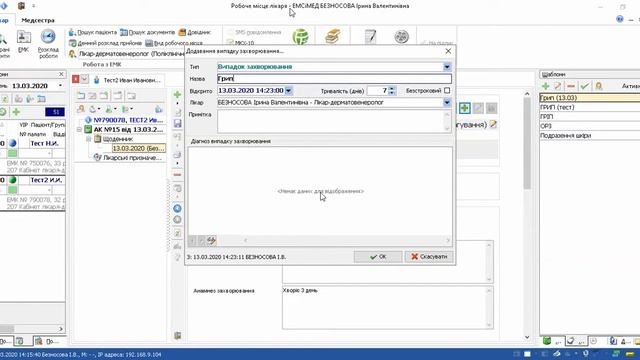Click the Скасувати button
Viewport: 640px width, 360px height.
point(429,257)
